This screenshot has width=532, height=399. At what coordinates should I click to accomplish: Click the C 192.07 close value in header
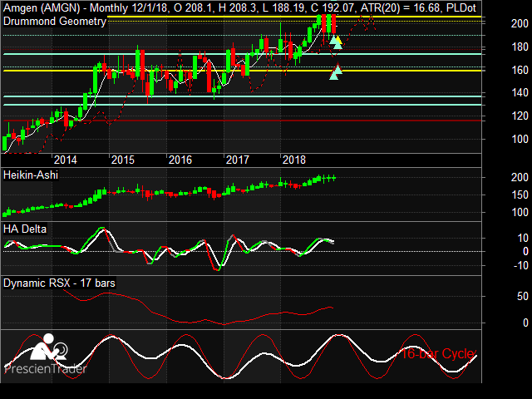(x=333, y=7)
